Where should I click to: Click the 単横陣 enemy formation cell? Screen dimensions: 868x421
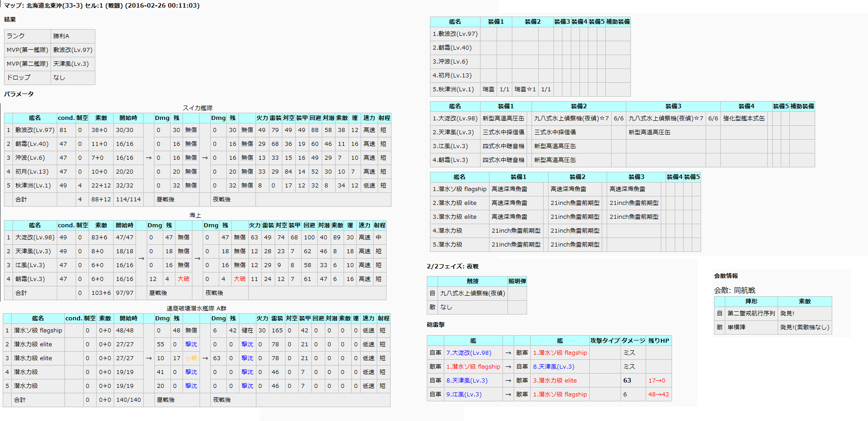737,327
